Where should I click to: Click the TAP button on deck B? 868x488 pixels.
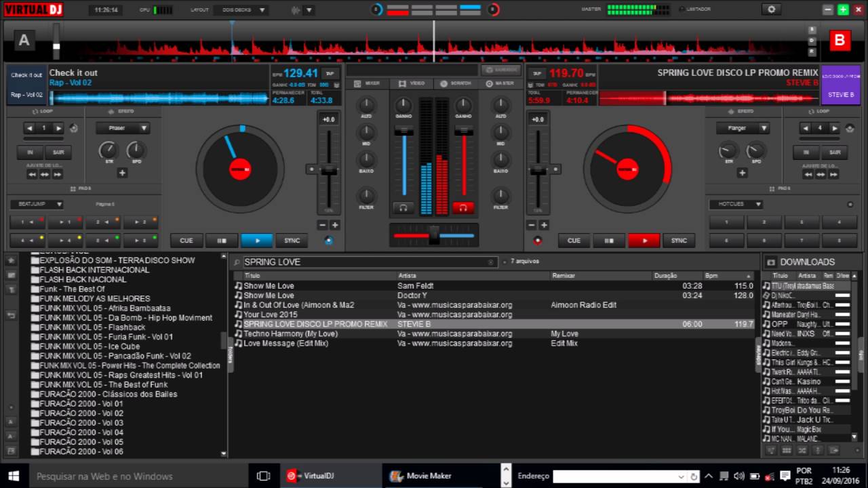tap(537, 73)
